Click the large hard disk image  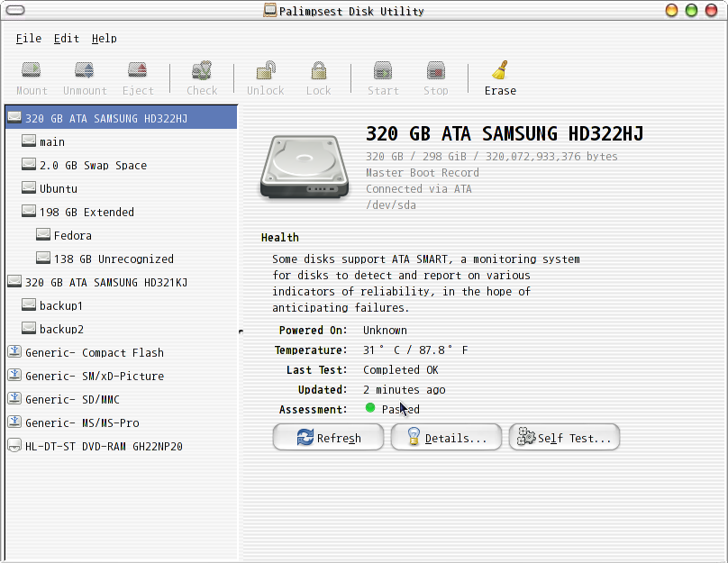[x=305, y=166]
